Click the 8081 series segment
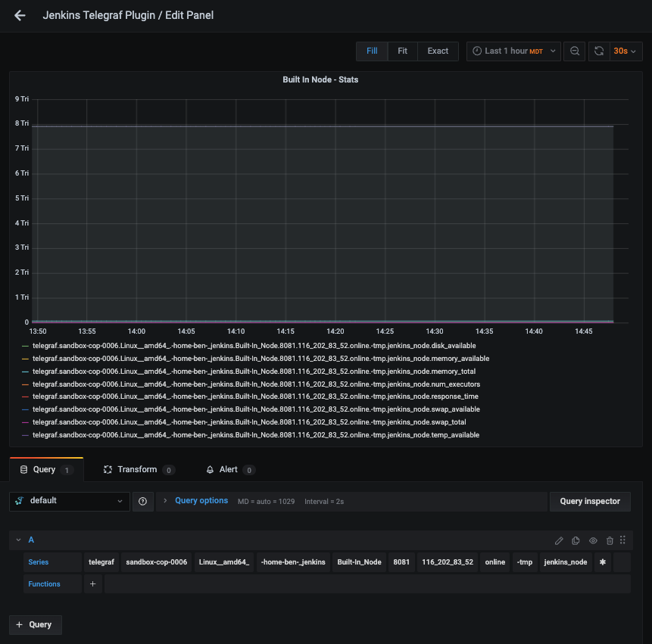This screenshot has width=652, height=644. click(401, 562)
